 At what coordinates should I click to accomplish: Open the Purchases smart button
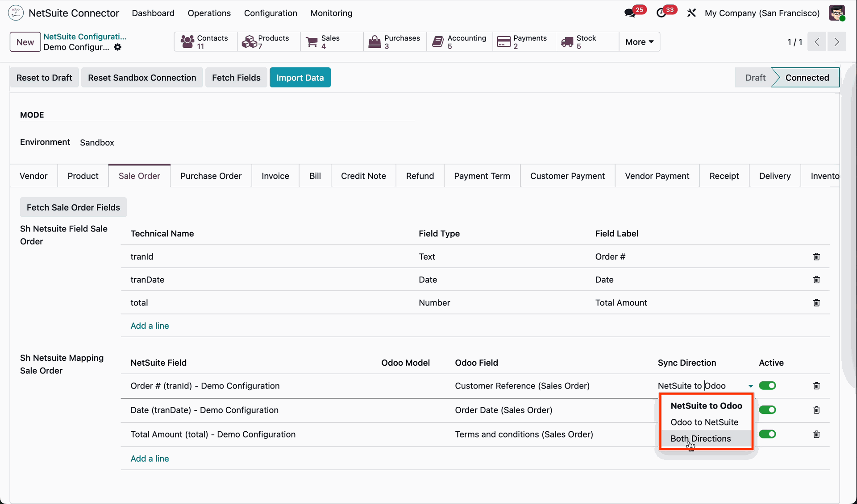[395, 42]
